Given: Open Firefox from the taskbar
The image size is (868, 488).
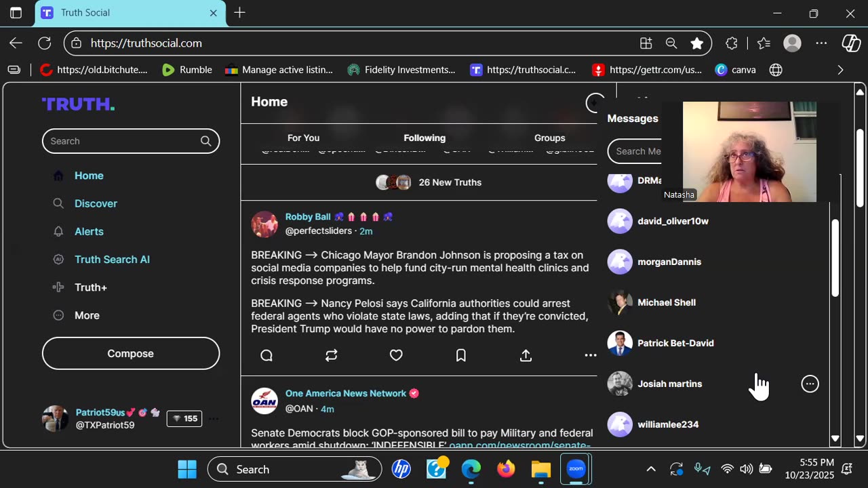Looking at the screenshot, I should (506, 469).
